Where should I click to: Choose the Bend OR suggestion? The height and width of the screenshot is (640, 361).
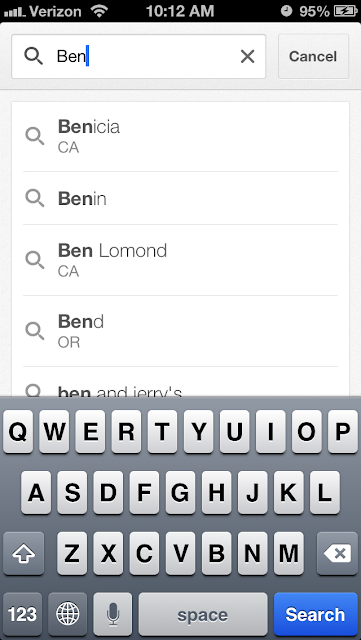coord(180,331)
